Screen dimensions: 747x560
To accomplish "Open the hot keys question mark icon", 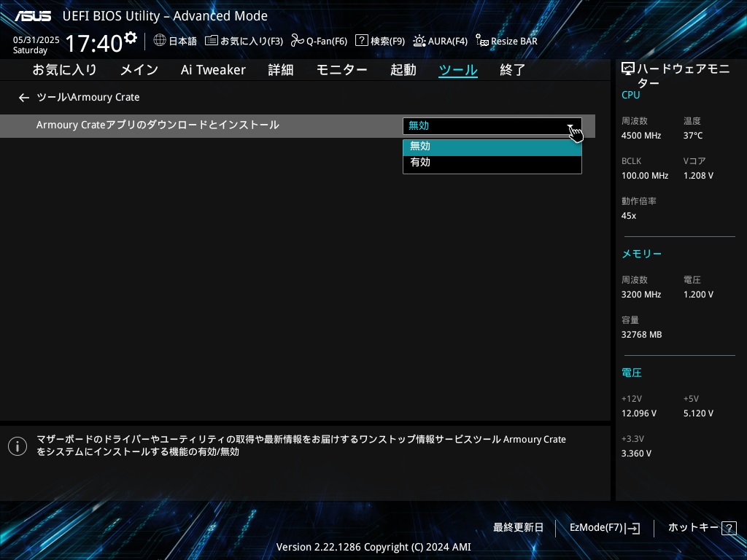I will 729,528.
